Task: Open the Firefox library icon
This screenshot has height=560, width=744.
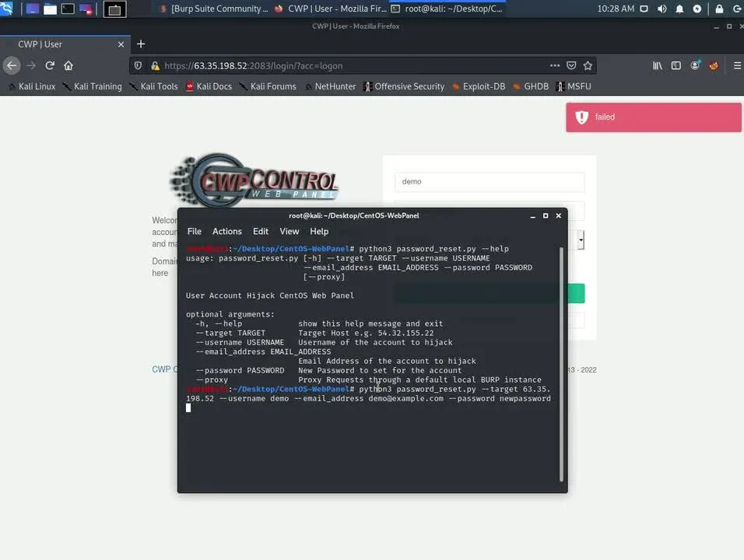Action: 658,65
